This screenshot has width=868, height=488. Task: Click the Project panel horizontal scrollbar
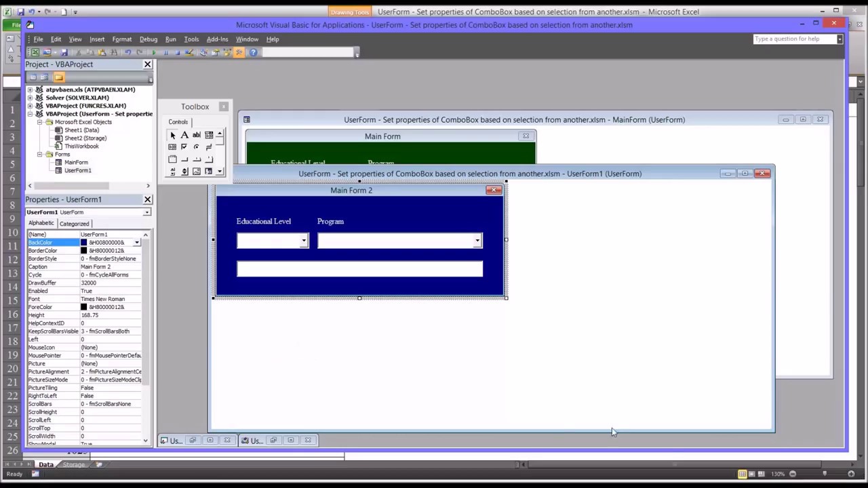[88, 186]
